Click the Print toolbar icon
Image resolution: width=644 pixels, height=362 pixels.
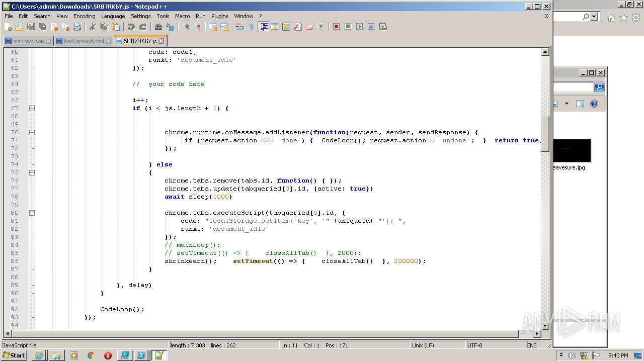point(77,27)
